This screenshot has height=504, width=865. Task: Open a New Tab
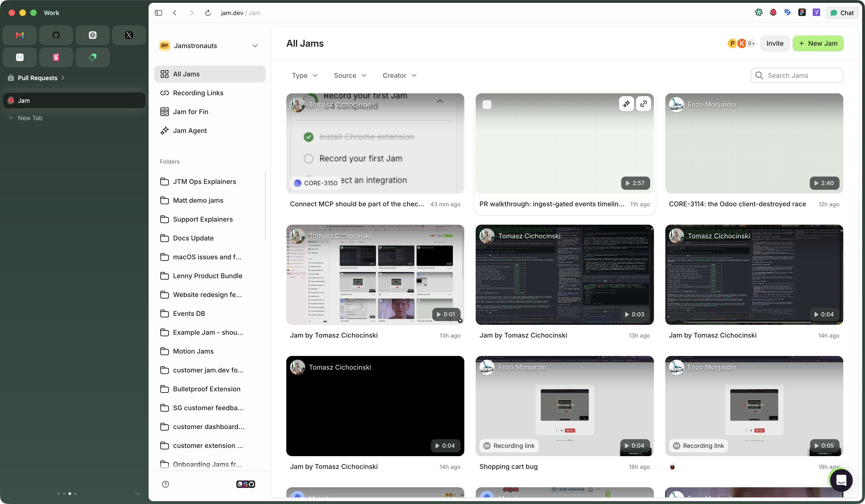[74, 118]
